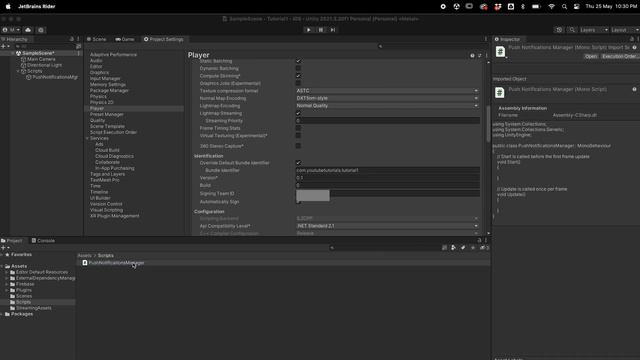This screenshot has width=640, height=360.
Task: Enable Frame Timing Stats checkbox
Action: pos(298,128)
